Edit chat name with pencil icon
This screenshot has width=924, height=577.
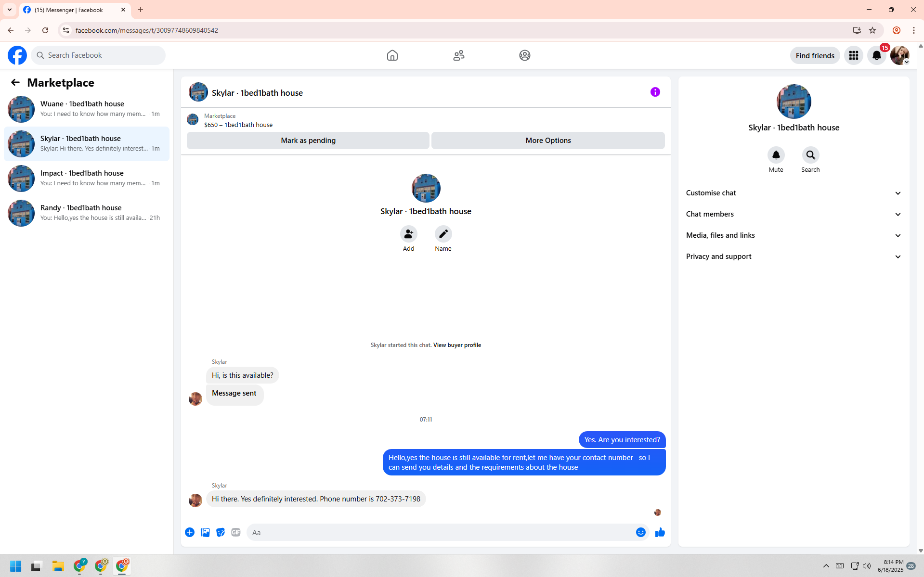tap(443, 234)
